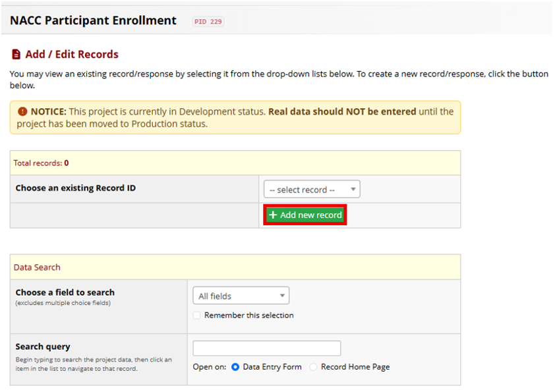Click Choose an existing Record ID label
Screen dimensions: 555x392
click(75, 188)
